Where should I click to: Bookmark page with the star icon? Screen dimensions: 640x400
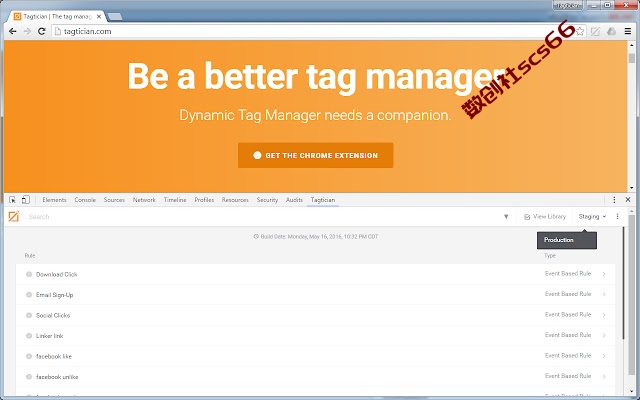(x=580, y=31)
